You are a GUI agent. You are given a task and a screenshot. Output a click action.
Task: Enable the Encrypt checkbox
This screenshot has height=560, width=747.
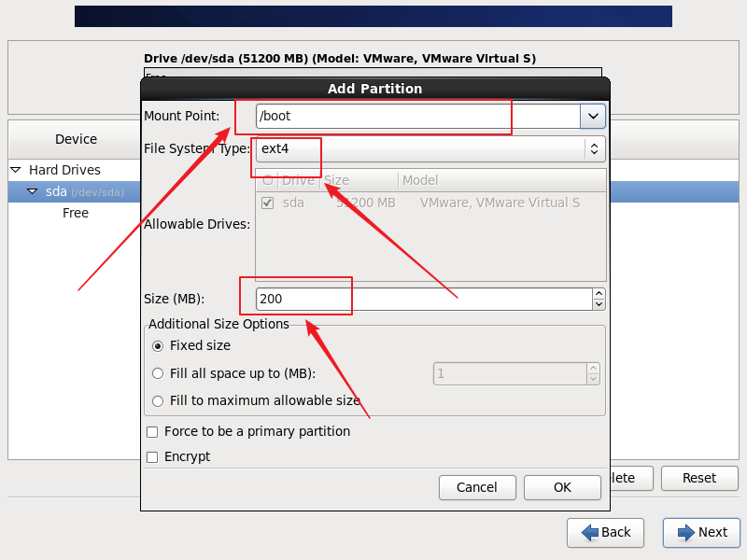[152, 457]
